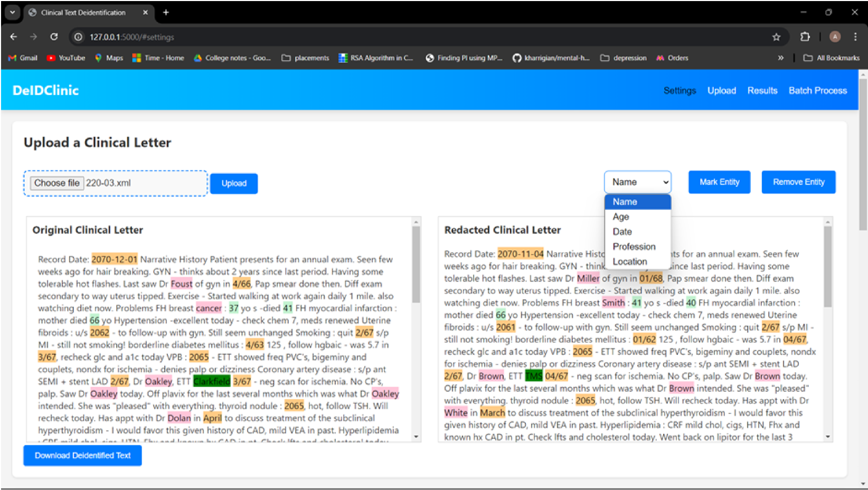868x490 pixels.
Task: Click the highlighted name Smith in redacted letter
Action: click(614, 303)
